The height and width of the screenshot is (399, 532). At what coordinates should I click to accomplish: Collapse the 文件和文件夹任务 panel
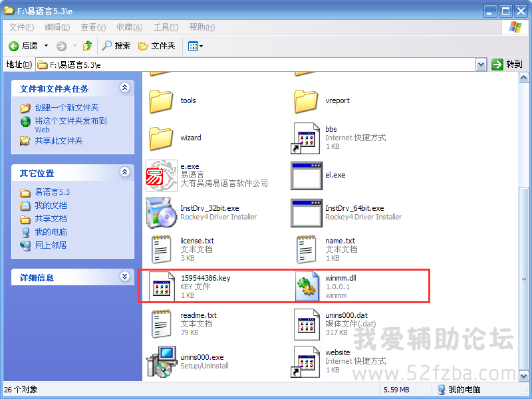[x=124, y=88]
